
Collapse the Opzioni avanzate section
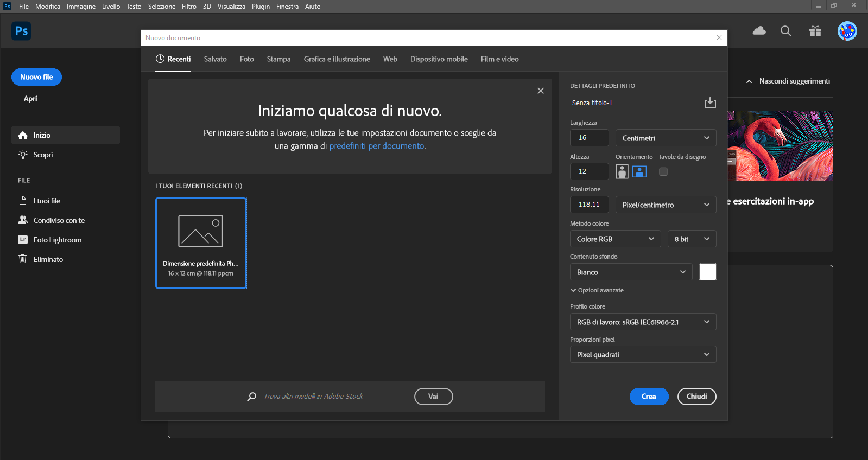click(x=597, y=290)
